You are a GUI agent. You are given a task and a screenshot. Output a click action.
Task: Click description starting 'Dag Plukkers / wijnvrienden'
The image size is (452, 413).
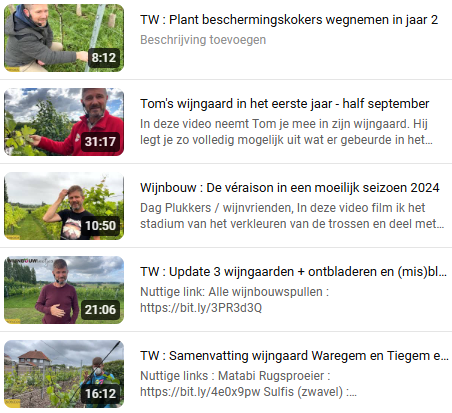[x=292, y=216]
